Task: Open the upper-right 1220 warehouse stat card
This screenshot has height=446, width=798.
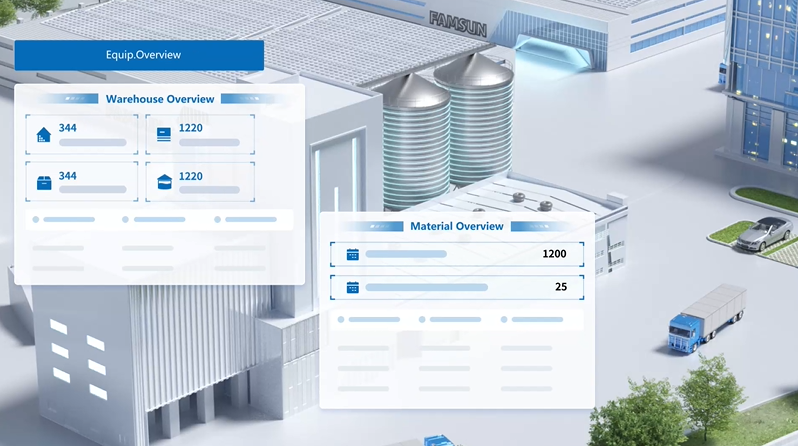Action: pyautogui.click(x=199, y=135)
